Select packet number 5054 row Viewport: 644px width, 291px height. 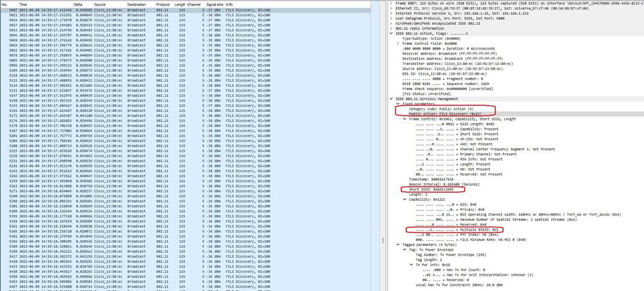tap(185, 46)
